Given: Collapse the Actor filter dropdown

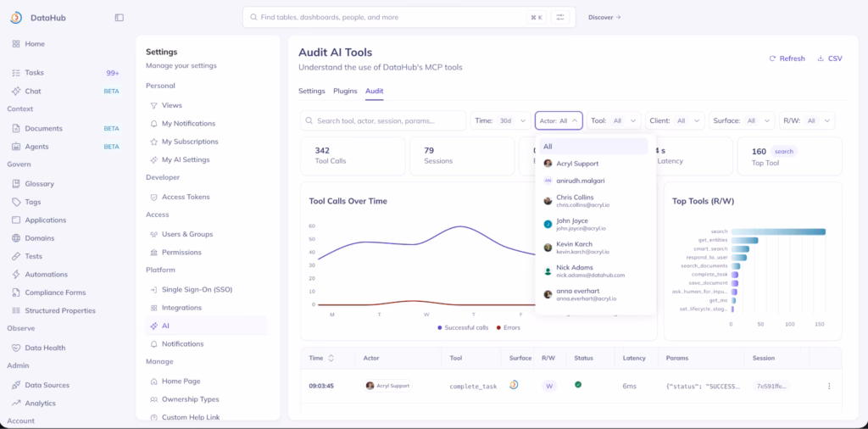Looking at the screenshot, I should click(x=559, y=120).
